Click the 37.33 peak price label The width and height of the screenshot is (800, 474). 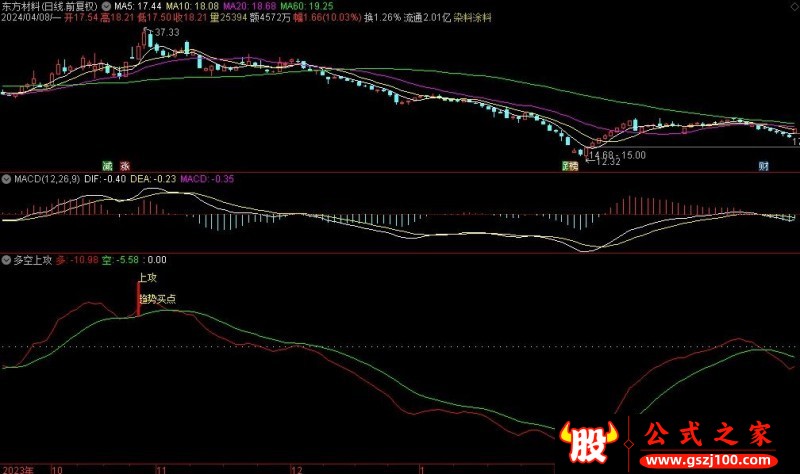coord(167,32)
